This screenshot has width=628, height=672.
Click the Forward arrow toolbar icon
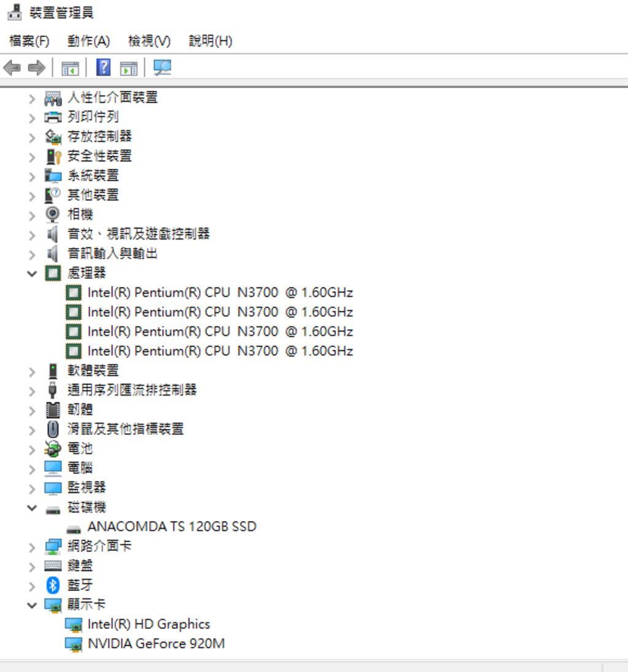36,68
